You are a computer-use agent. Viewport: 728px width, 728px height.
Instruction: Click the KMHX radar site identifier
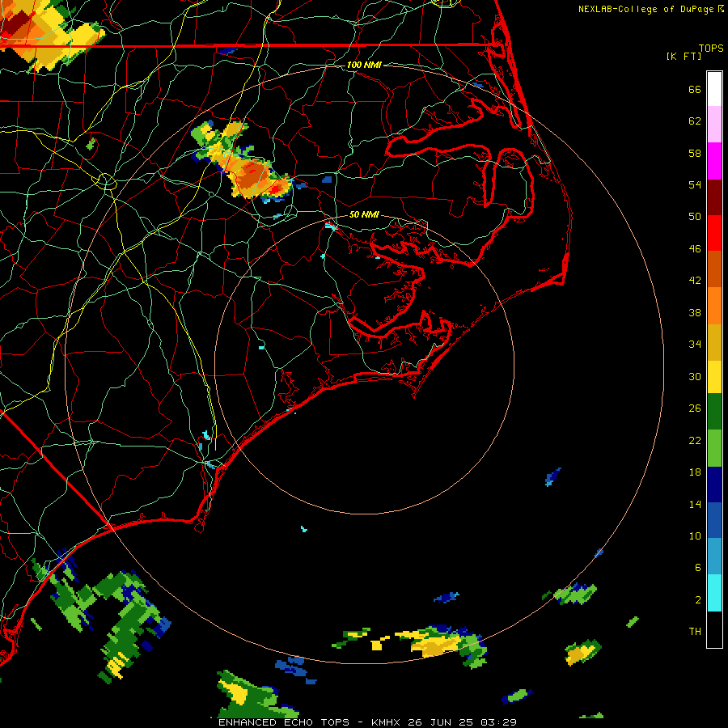pyautogui.click(x=387, y=722)
